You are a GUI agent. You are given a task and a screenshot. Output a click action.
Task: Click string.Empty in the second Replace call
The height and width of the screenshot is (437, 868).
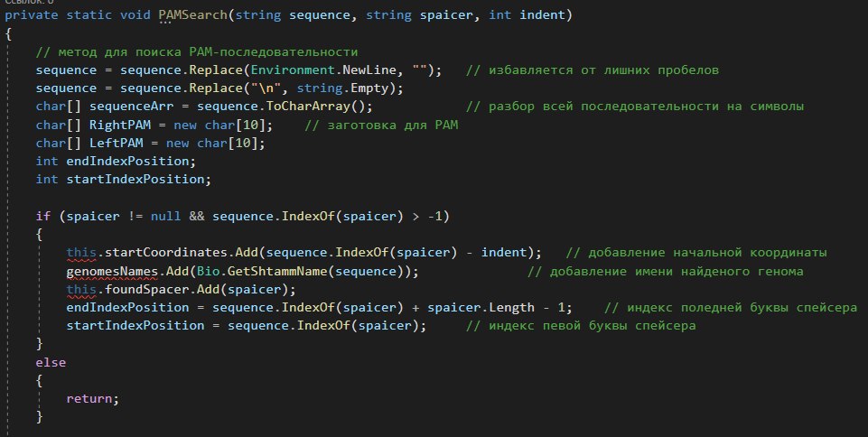tap(342, 88)
